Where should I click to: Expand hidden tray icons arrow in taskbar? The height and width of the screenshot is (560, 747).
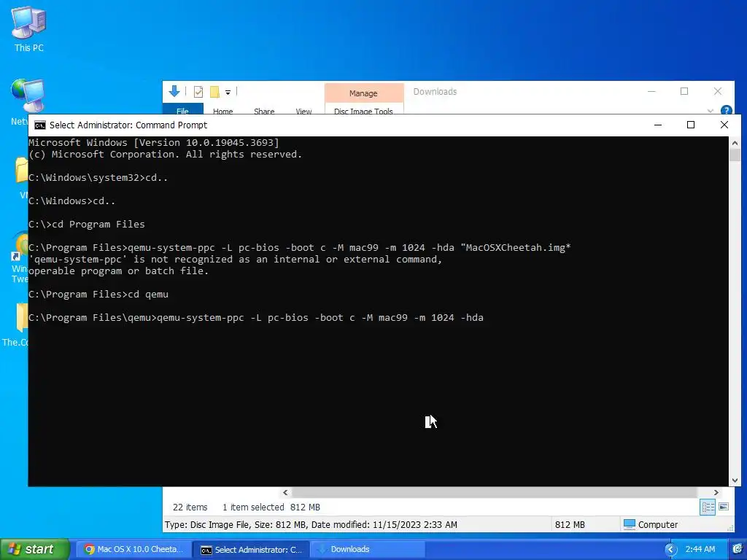tap(671, 550)
